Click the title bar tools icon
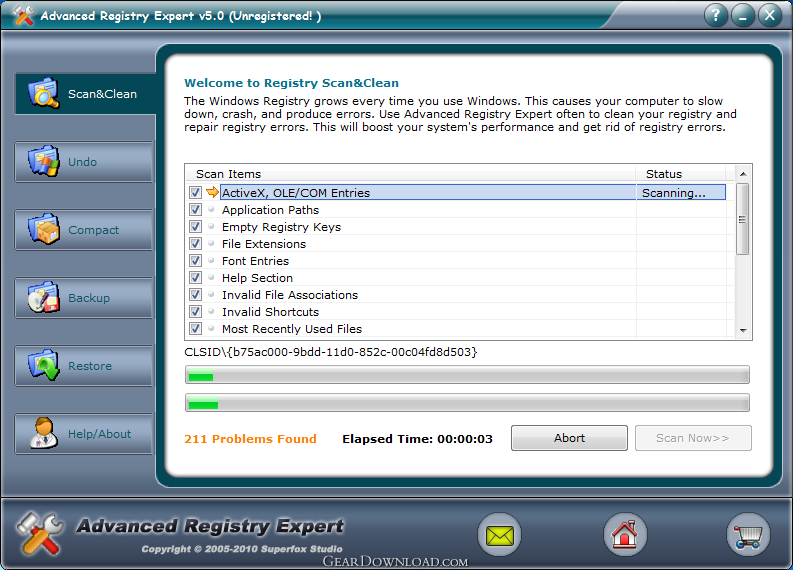Image resolution: width=793 pixels, height=570 pixels. 23,15
